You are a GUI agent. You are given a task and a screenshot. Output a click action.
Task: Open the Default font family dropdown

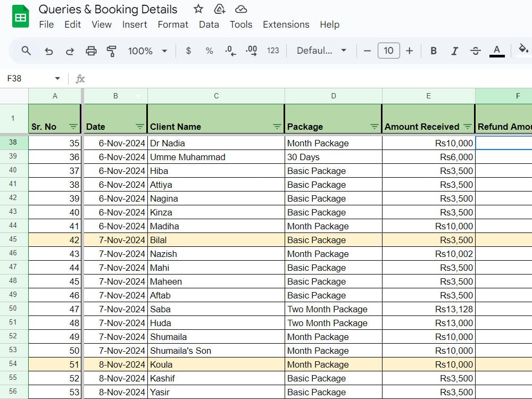point(322,51)
